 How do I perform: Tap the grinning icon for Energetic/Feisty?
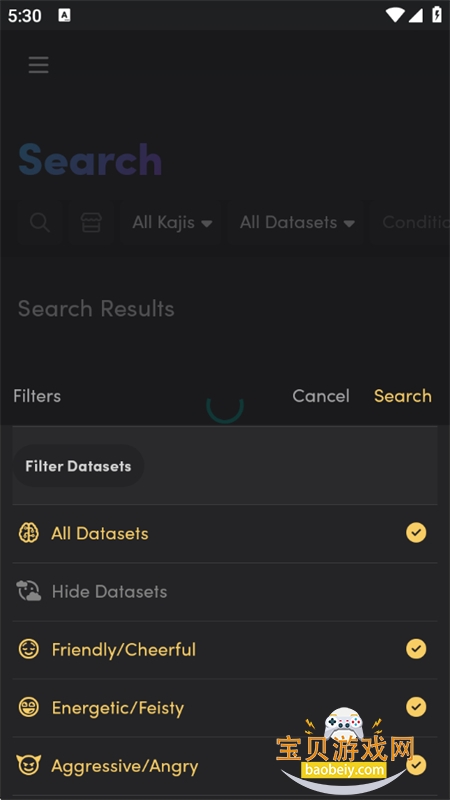pyautogui.click(x=29, y=708)
